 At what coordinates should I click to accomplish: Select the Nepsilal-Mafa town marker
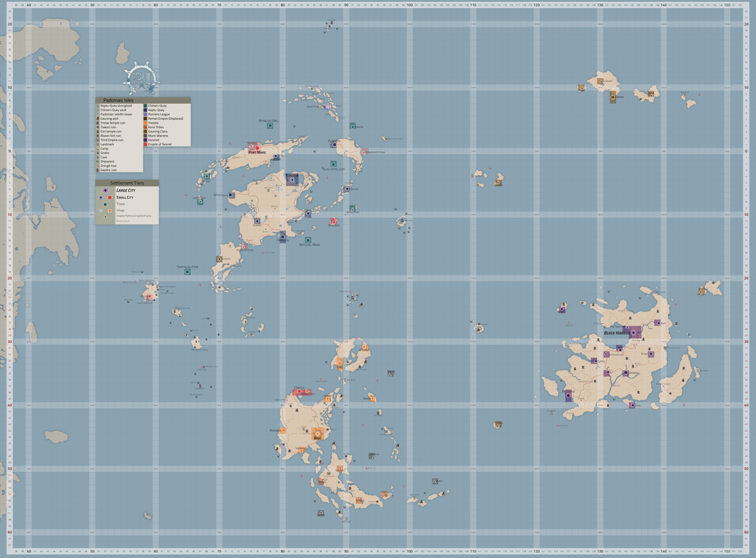308,240
